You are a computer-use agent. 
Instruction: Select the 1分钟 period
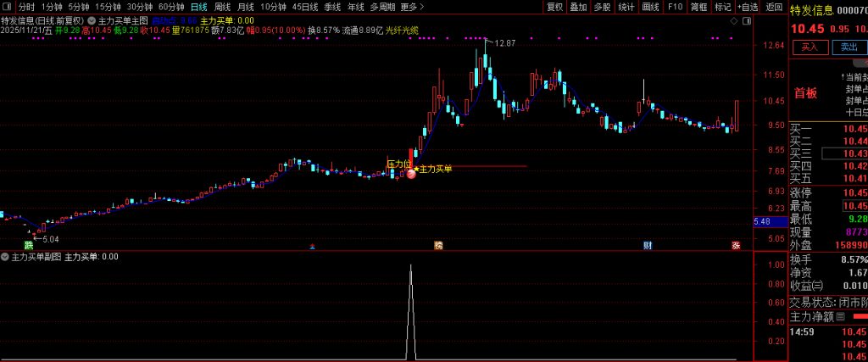point(52,7)
